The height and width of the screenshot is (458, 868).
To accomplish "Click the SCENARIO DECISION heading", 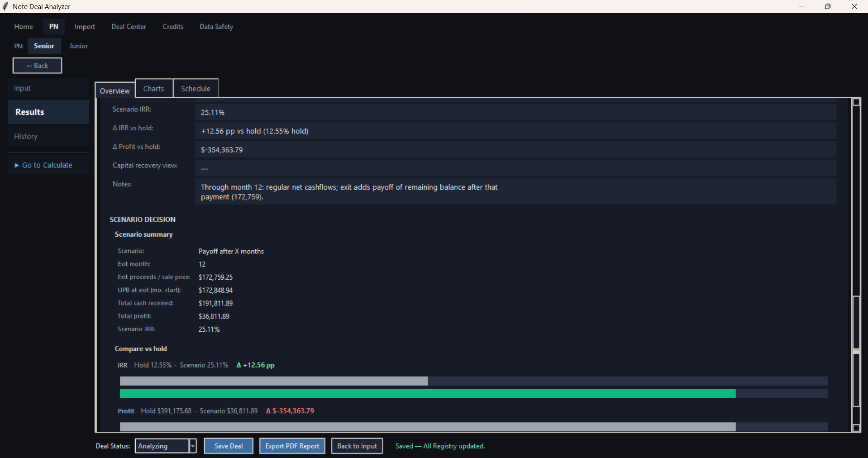I will [143, 219].
